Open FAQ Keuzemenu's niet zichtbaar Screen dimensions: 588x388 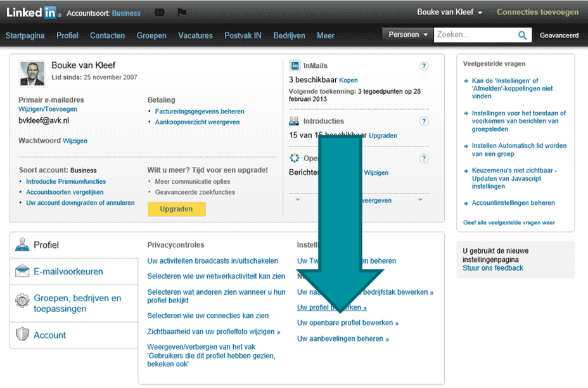[514, 178]
